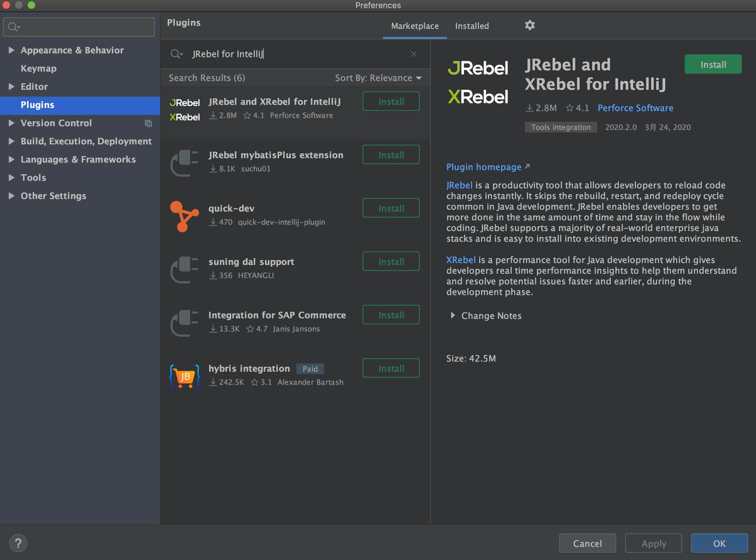Install quick-dev plugin
Screen dimensions: 756x560
point(391,208)
